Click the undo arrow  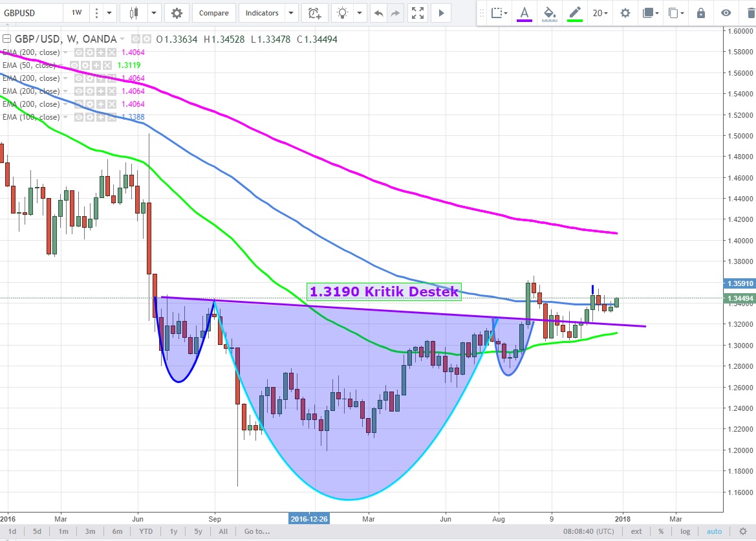click(x=378, y=13)
